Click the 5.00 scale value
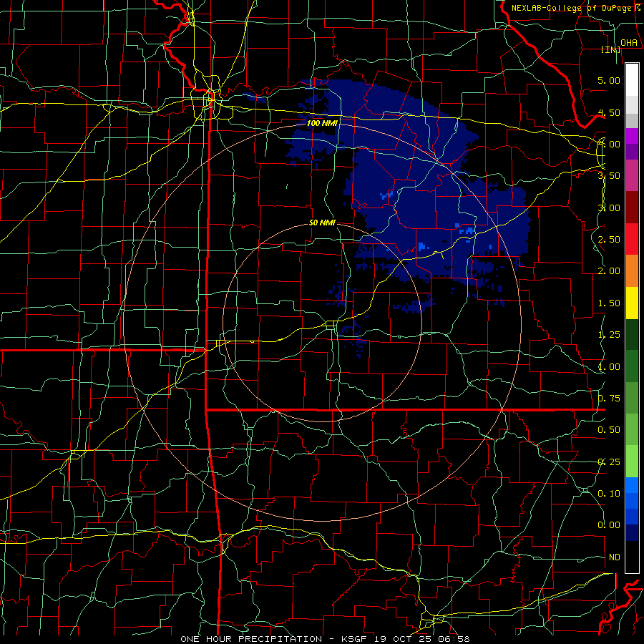The image size is (644, 644). tap(609, 80)
